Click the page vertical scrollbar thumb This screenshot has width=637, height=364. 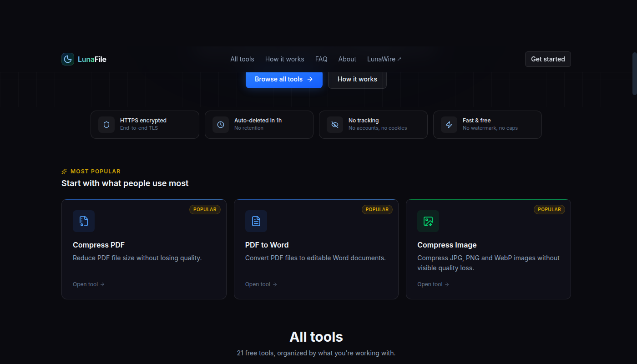click(x=635, y=74)
